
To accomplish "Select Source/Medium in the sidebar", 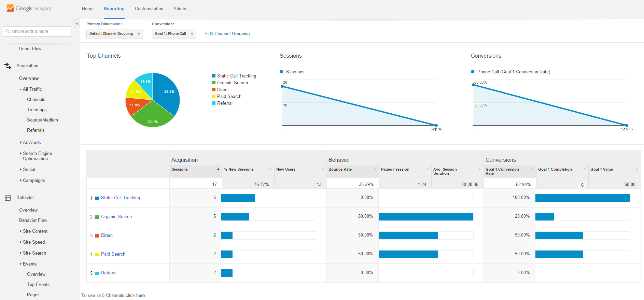I will (x=42, y=120).
